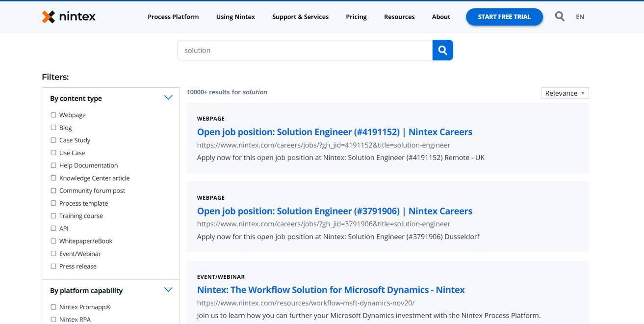
Task: Click the Start Free Trial button
Action: pos(504,17)
